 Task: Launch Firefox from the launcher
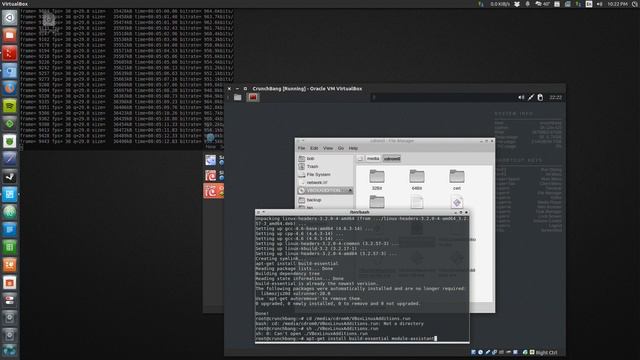pyautogui.click(x=9, y=88)
